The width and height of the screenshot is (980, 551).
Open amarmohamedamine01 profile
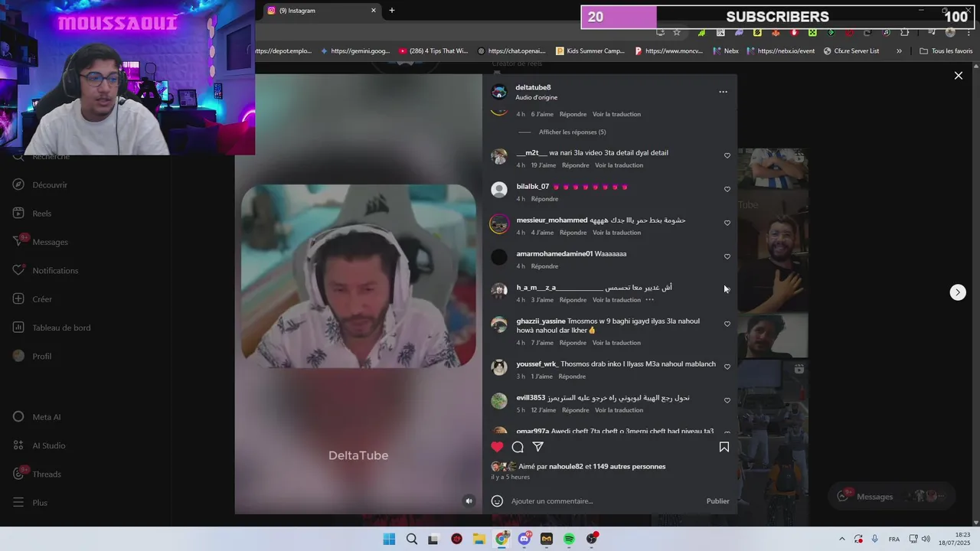click(x=554, y=253)
